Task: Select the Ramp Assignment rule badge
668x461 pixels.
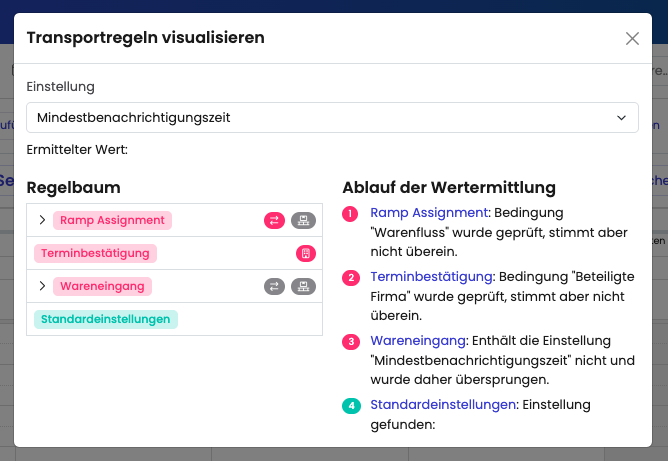Action: point(112,220)
